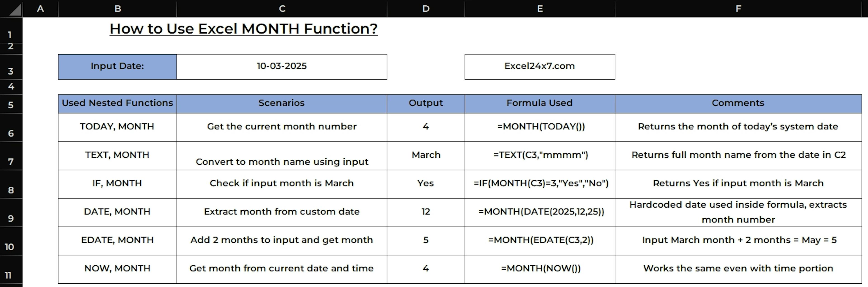Screen dimensions: 868x287
Task: Select the "Formula Used" header cell
Action: (540, 103)
